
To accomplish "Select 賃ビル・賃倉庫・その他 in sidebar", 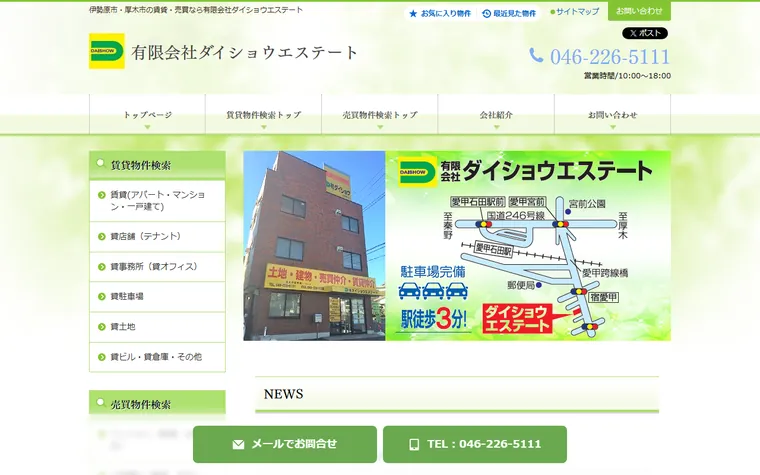I will tap(158, 357).
